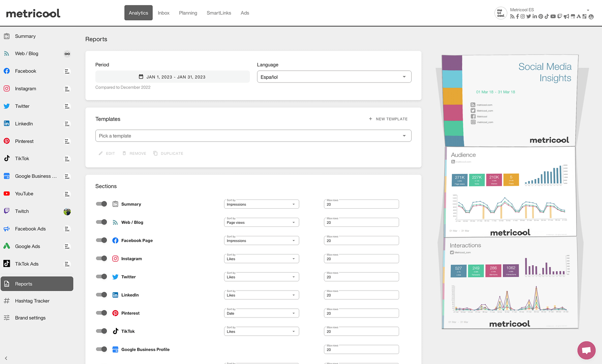The image size is (602, 364).
Task: Toggle the Twitter section switch
Action: [101, 277]
